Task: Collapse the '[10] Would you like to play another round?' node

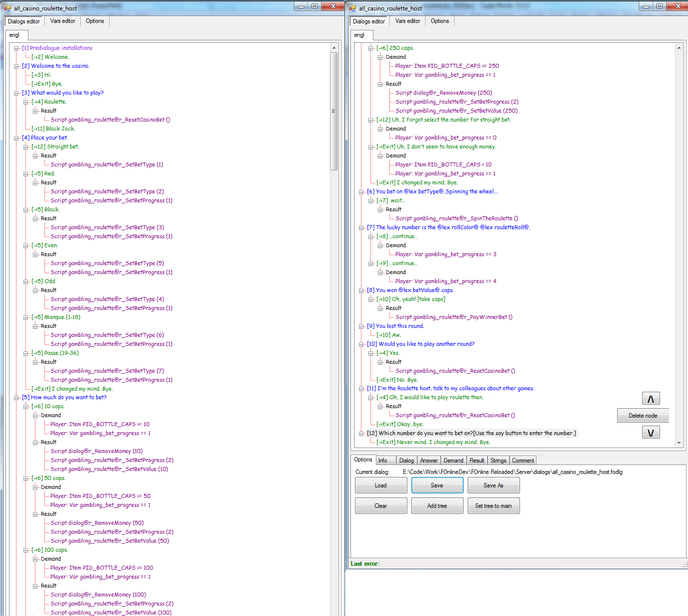Action: 361,344
